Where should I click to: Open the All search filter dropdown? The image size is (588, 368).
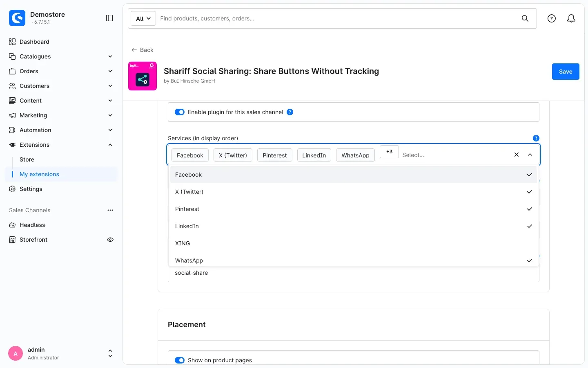(x=143, y=18)
